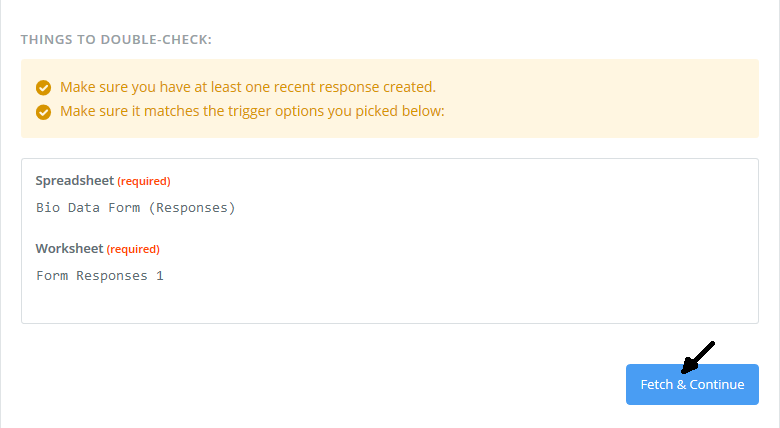This screenshot has height=428, width=780.
Task: Click the word (Responses) in spreadsheet name
Action: [x=192, y=208]
